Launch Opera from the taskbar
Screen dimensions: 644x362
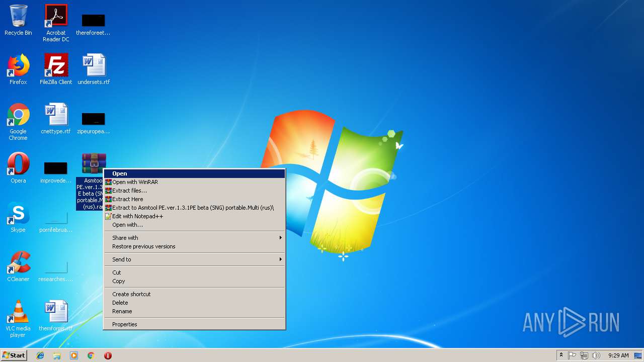(108, 355)
